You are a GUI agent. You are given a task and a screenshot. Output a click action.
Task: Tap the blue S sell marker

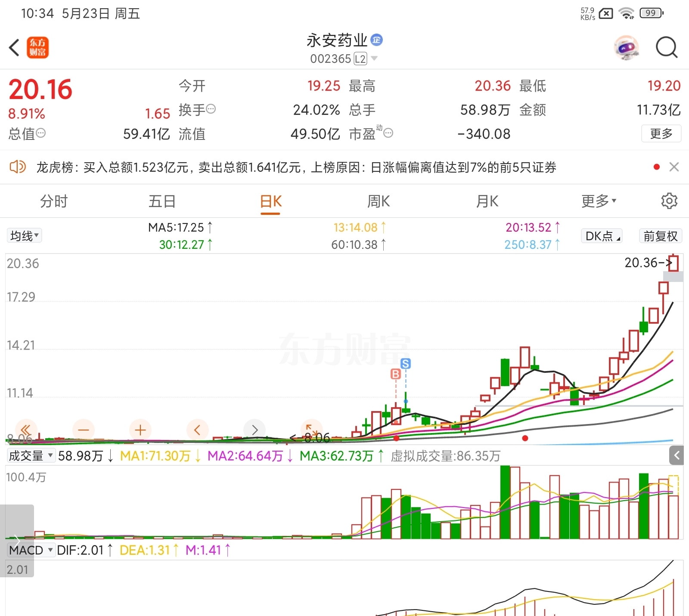(x=406, y=364)
